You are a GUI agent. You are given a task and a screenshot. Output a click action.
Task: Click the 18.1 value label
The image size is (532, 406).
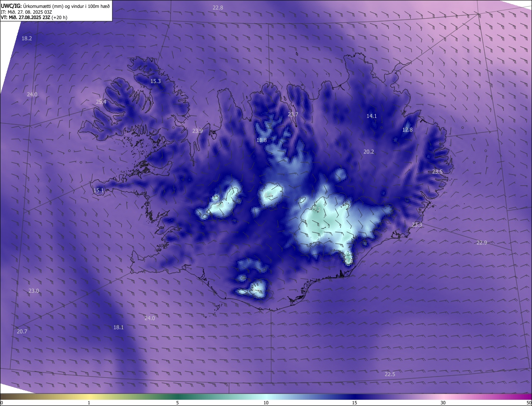click(x=118, y=327)
